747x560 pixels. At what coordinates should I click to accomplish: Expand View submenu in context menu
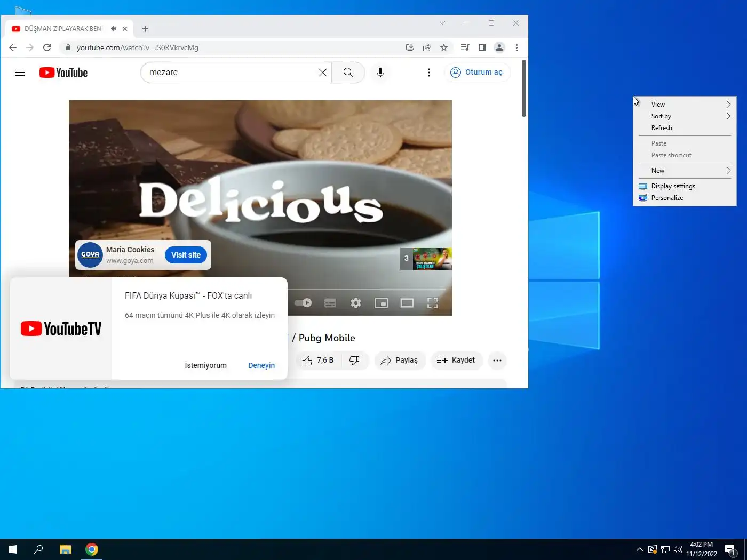click(x=685, y=105)
